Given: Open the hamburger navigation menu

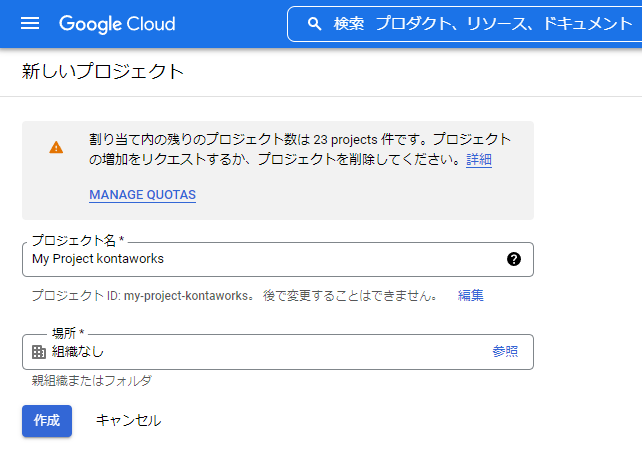Looking at the screenshot, I should 30,24.
